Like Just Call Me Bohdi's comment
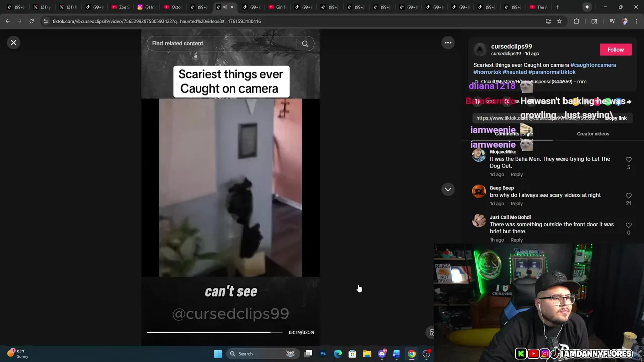644x362 pixels. pos(628,225)
